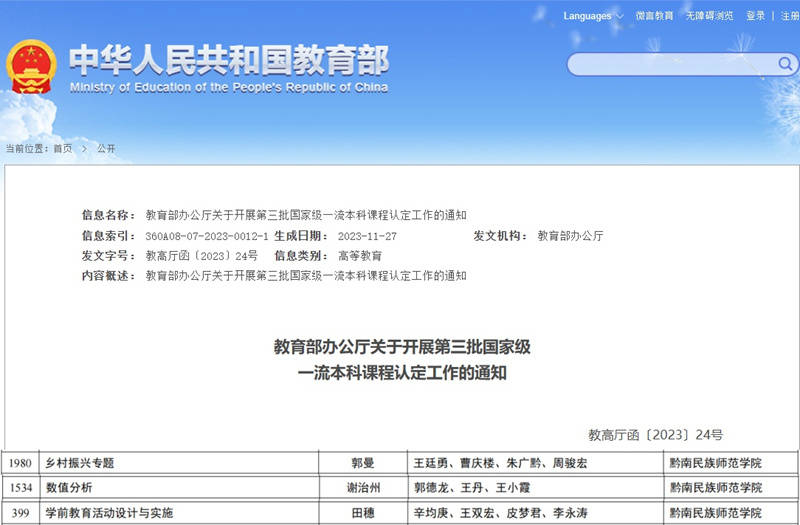Open the Languages menu
Viewport: 800px width, 525px height.
(588, 16)
